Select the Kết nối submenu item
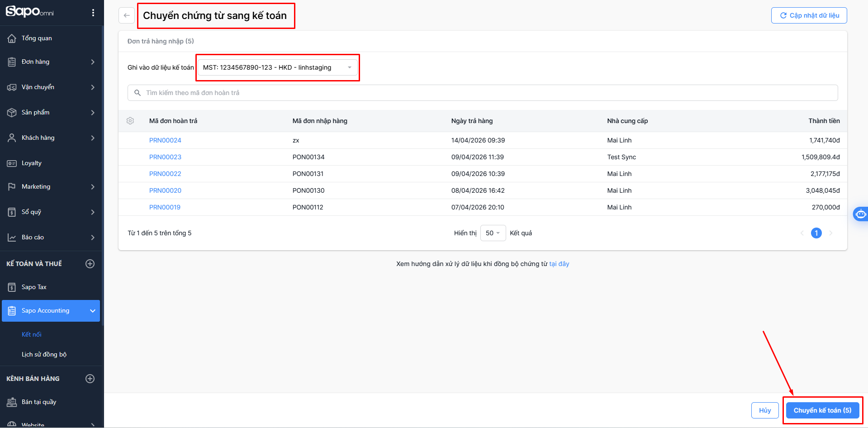Image resolution: width=868 pixels, height=428 pixels. [32, 334]
